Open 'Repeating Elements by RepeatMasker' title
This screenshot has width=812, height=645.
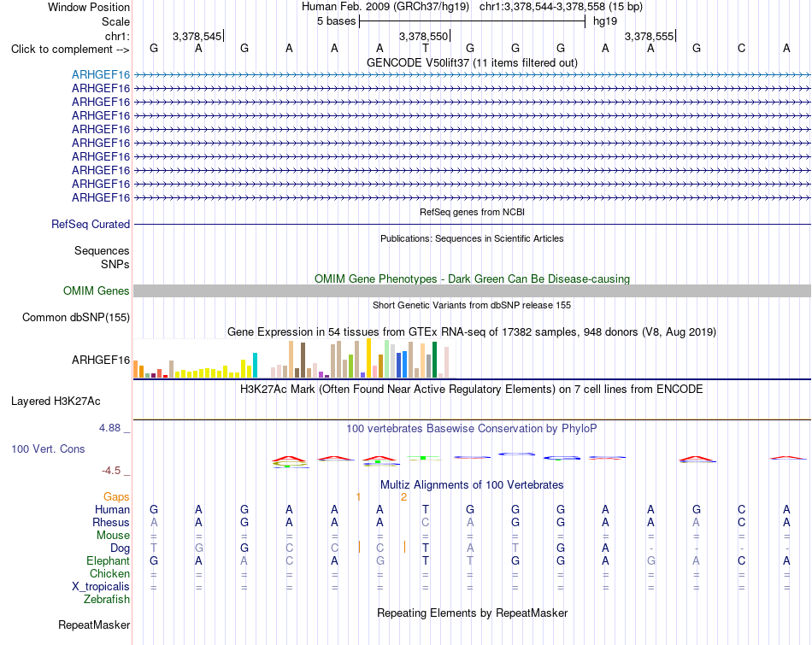pyautogui.click(x=472, y=613)
